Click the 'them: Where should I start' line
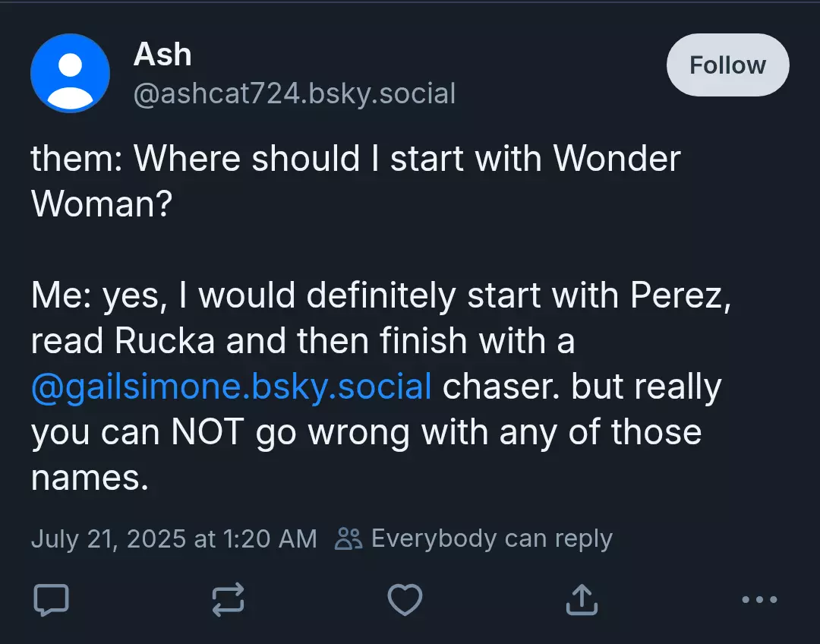 [355, 158]
